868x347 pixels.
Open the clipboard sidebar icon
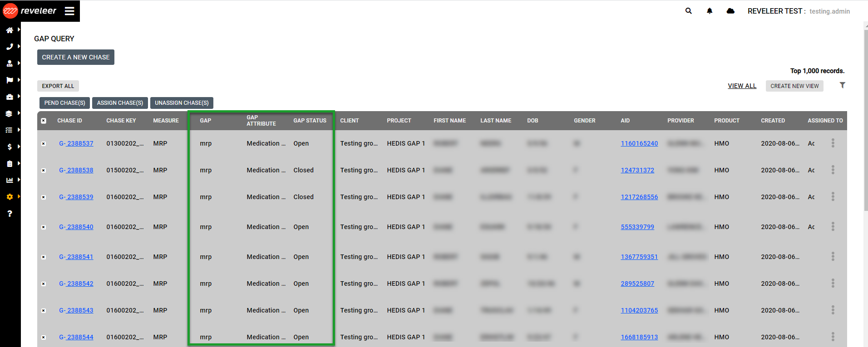tap(10, 164)
